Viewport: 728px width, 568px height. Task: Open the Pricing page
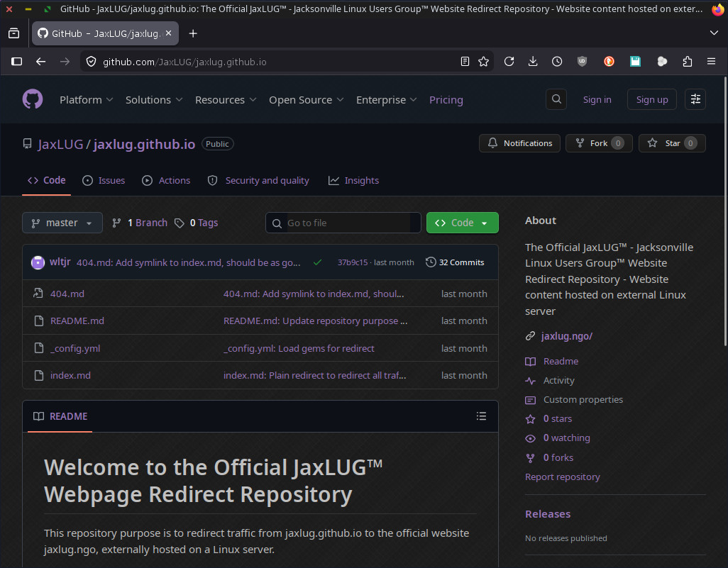pyautogui.click(x=446, y=100)
